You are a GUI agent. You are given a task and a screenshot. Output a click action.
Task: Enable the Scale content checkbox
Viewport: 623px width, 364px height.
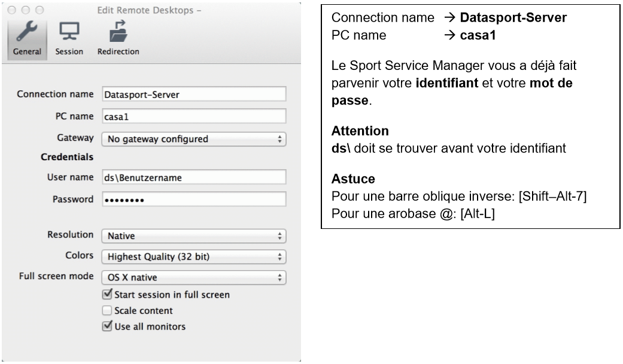107,311
